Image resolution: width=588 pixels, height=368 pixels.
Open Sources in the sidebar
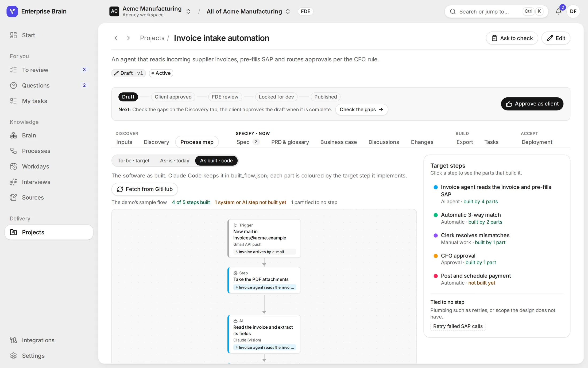49,197
